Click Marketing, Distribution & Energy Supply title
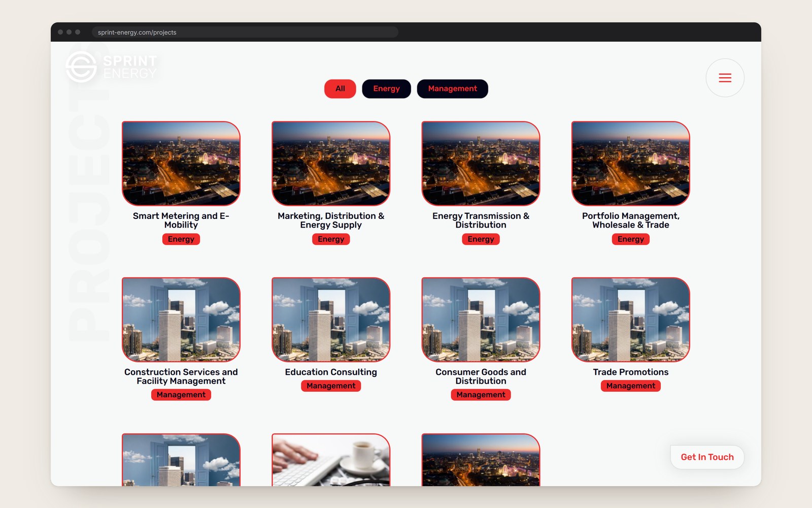 coord(331,220)
